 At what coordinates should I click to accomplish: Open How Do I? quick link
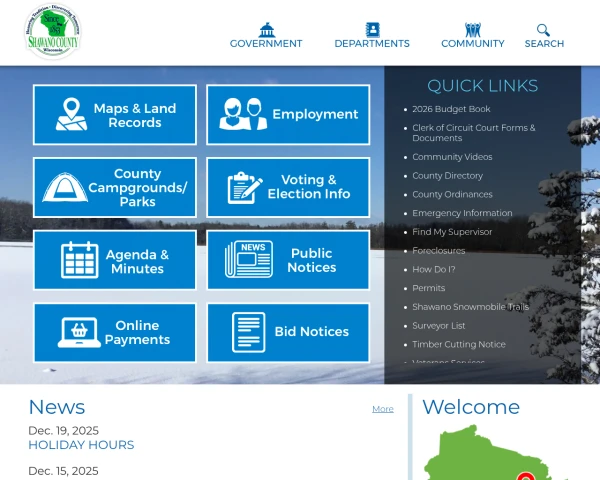coord(434,269)
